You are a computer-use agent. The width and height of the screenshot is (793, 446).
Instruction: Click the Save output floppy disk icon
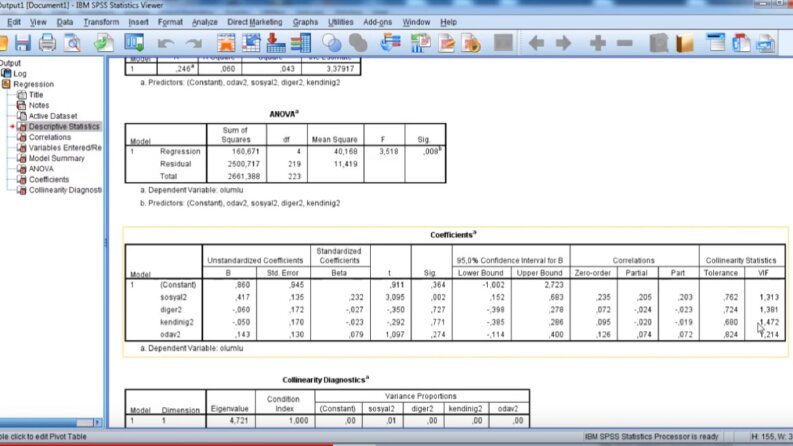[x=23, y=43]
